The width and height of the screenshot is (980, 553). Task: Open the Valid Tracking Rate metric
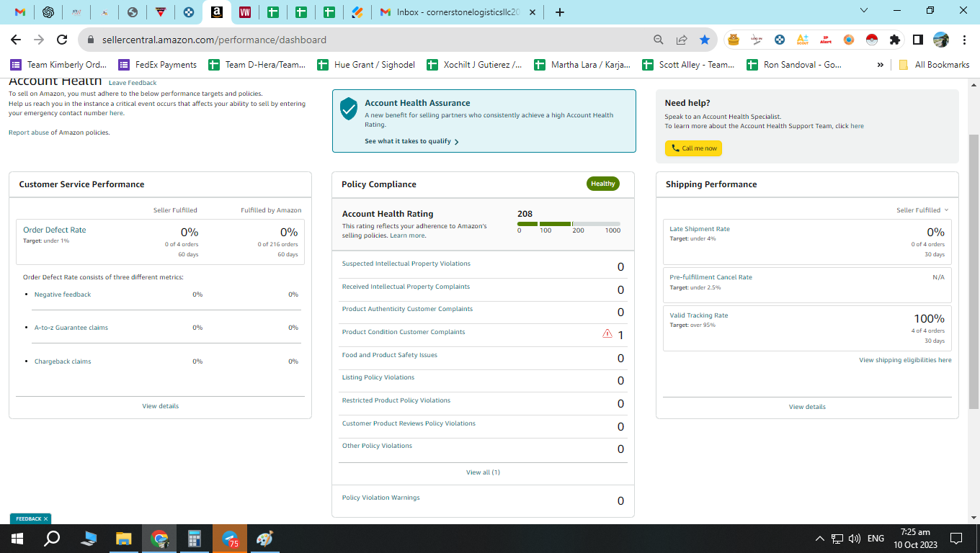(x=699, y=315)
